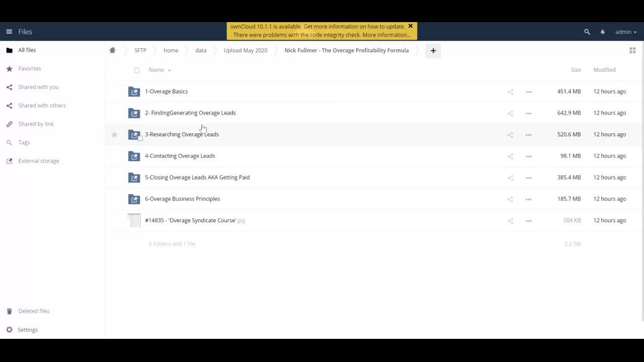Click the 3-Researching folder icon
Image resolution: width=644 pixels, height=362 pixels.
coord(134,134)
